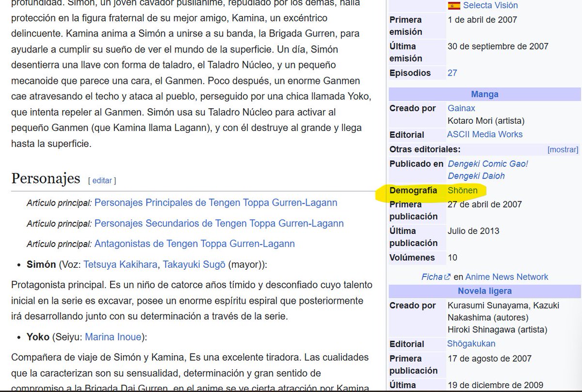This screenshot has width=582, height=392.
Task: Open Antagonistas de Tengen Toppa Gurren-Lagann
Action: 194,244
